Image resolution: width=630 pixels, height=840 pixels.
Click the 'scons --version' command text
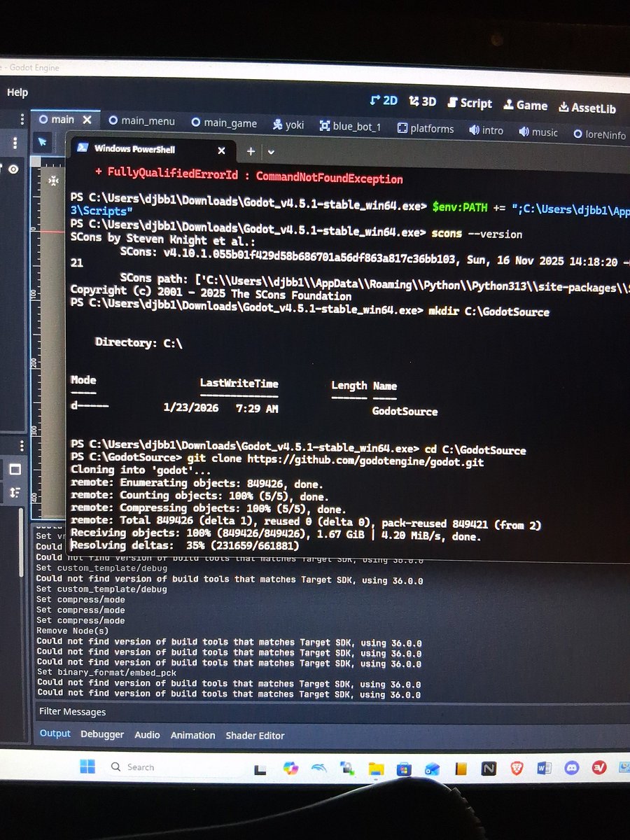pyautogui.click(x=477, y=234)
